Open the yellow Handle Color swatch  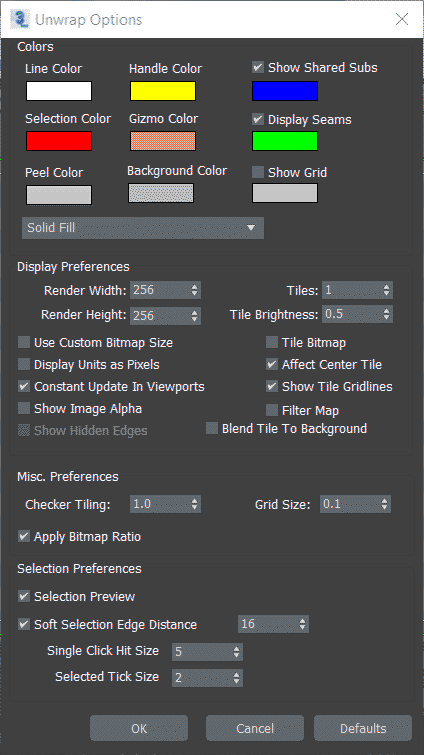pos(163,91)
